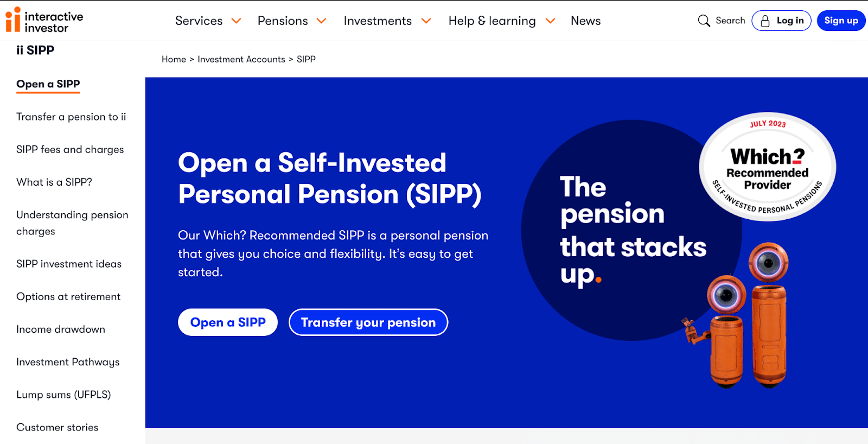This screenshot has width=868, height=444.
Task: Open the News menu item
Action: pyautogui.click(x=585, y=21)
